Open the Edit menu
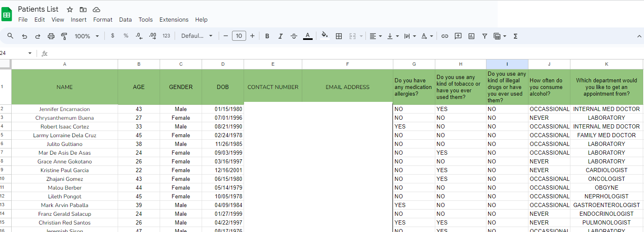Image resolution: width=644 pixels, height=232 pixels. [x=39, y=20]
